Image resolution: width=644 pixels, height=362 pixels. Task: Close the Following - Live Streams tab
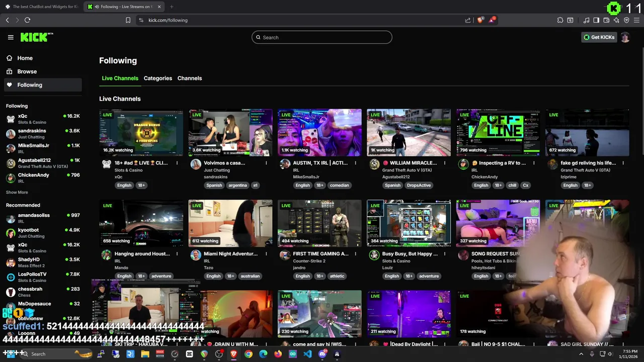(159, 7)
